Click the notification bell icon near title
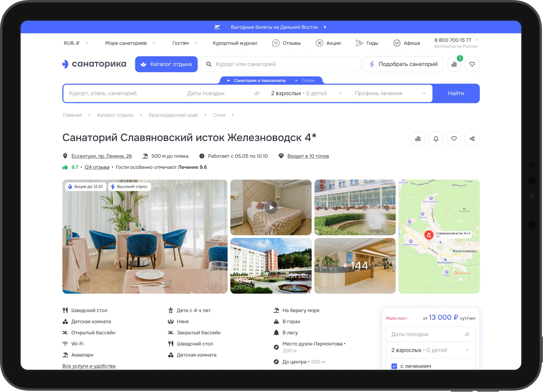543x392 pixels. 436,139
